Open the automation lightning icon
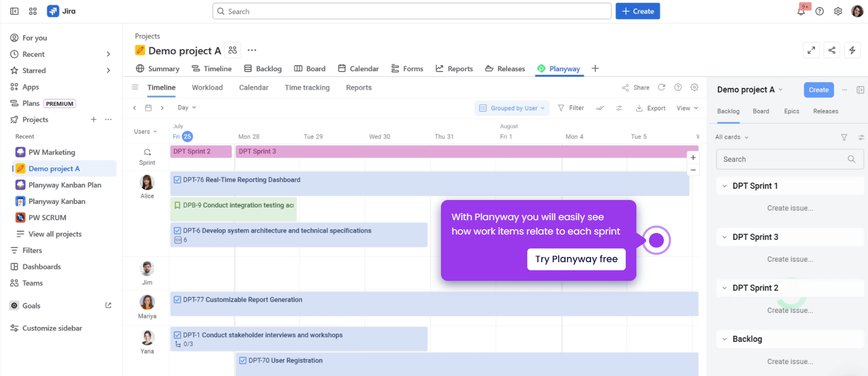The height and width of the screenshot is (376, 868). pos(853,50)
